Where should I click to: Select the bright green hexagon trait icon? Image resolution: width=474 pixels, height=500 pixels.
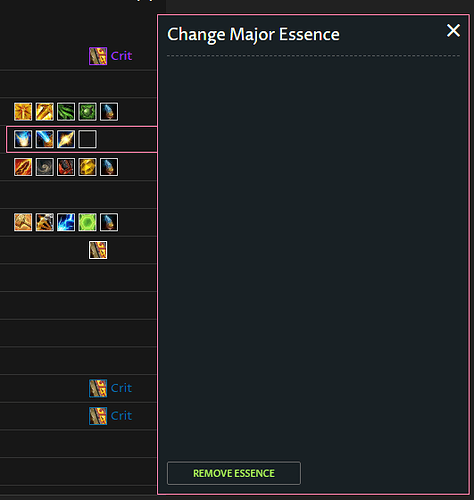(x=87, y=222)
